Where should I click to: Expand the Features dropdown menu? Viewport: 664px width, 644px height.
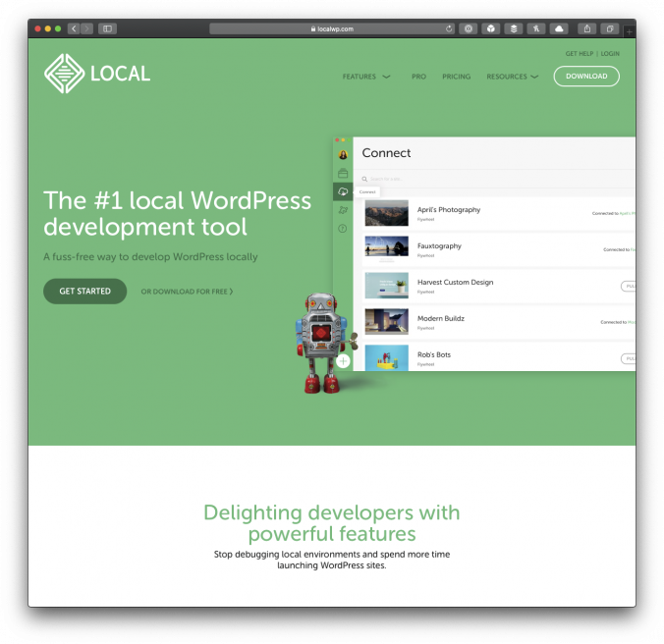[366, 77]
